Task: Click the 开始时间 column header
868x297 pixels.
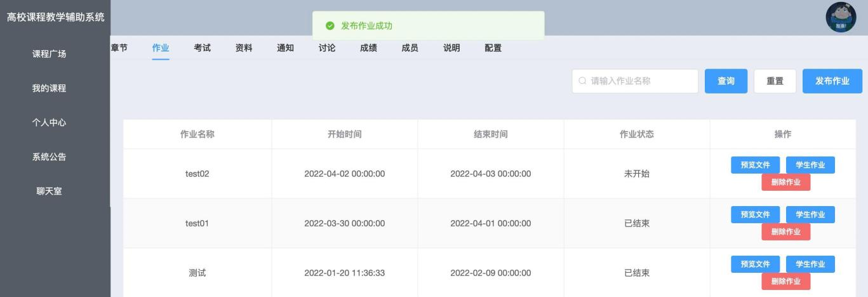Action: 345,134
